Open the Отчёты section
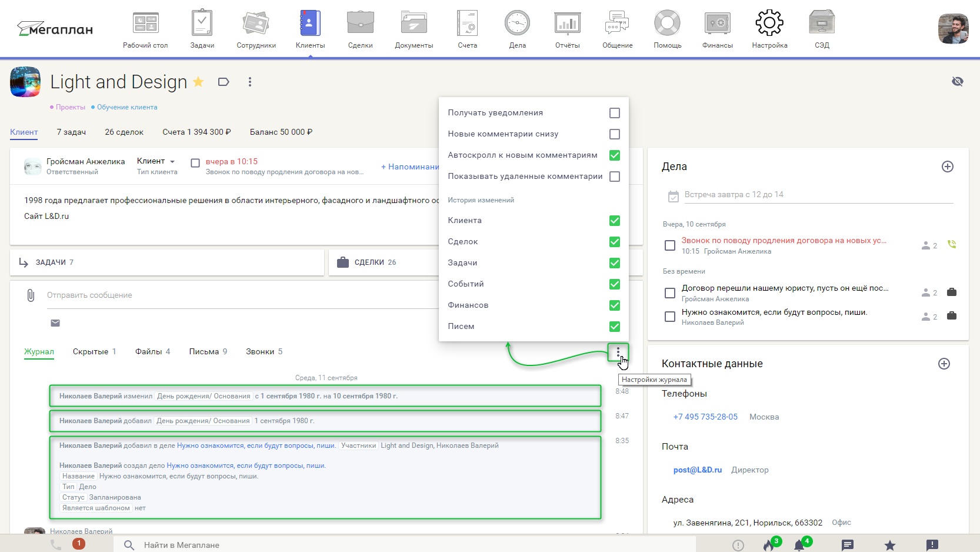 click(x=568, y=29)
